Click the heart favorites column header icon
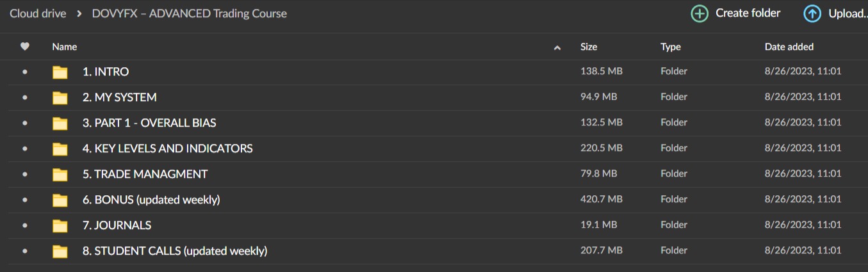This screenshot has width=868, height=272. pos(25,46)
